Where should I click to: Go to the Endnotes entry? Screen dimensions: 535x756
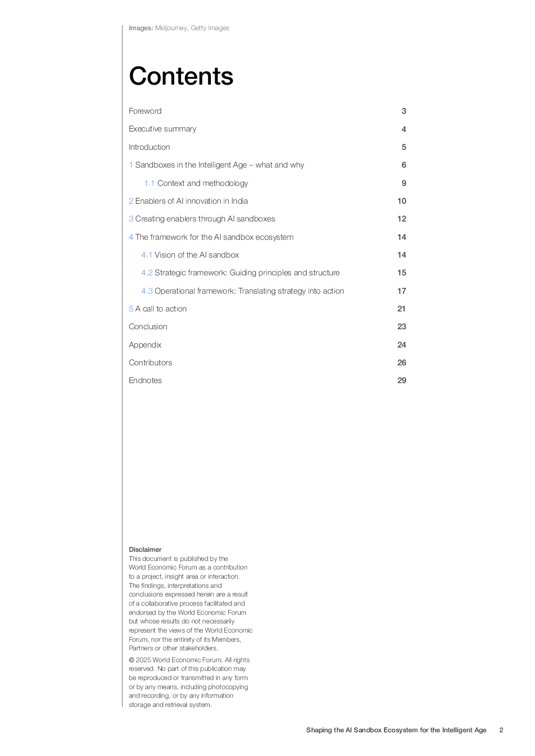145,380
